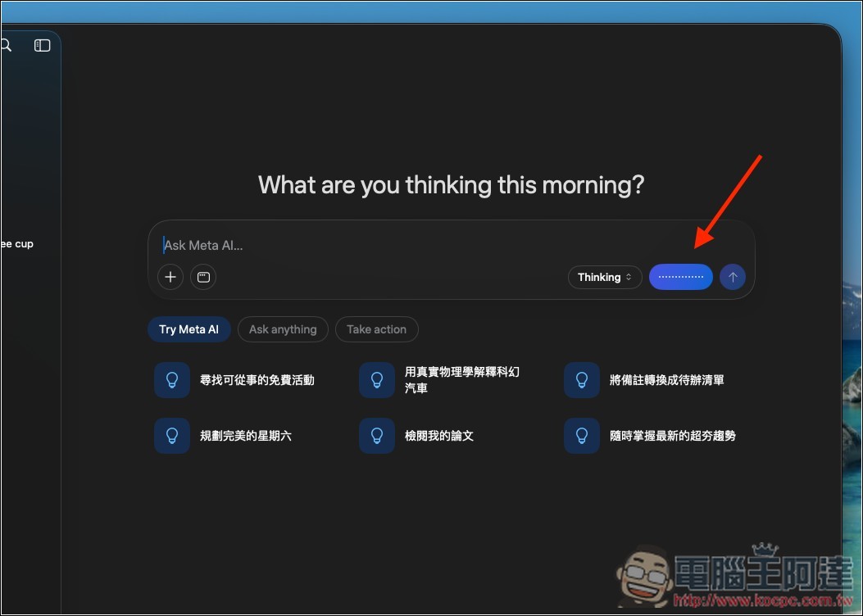Choose suggestion 隨時掌握最新的超夯趨勢

click(x=650, y=436)
